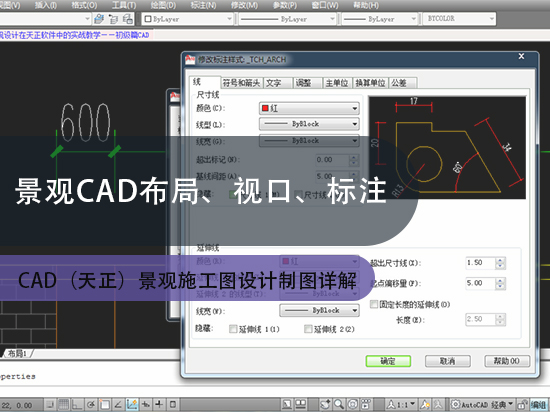Switch to the 主单位 tab
The height and width of the screenshot is (412, 550).
(337, 83)
